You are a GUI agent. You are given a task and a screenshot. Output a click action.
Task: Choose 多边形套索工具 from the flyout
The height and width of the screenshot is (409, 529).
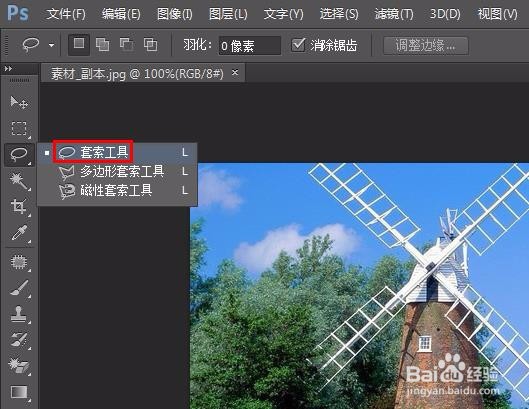[117, 172]
